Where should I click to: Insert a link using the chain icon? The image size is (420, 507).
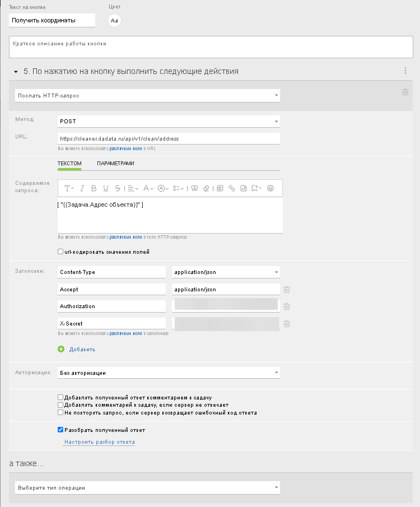[232, 188]
